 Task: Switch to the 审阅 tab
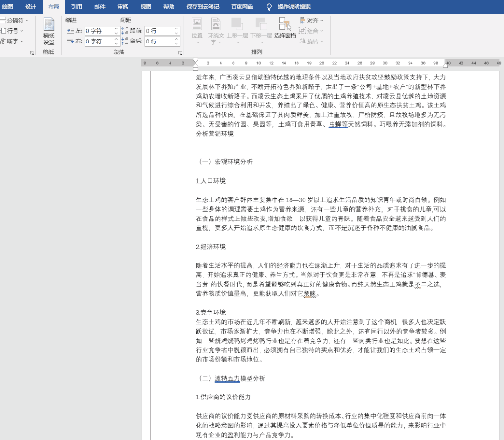123,7
